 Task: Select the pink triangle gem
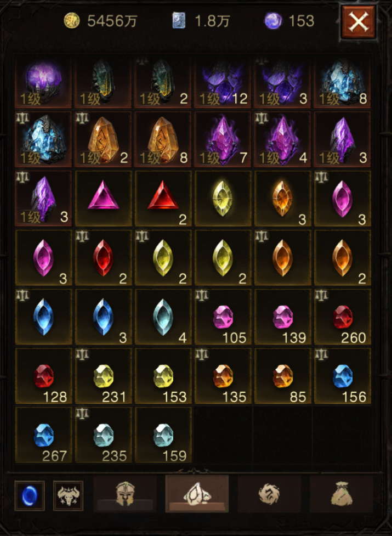tap(104, 199)
